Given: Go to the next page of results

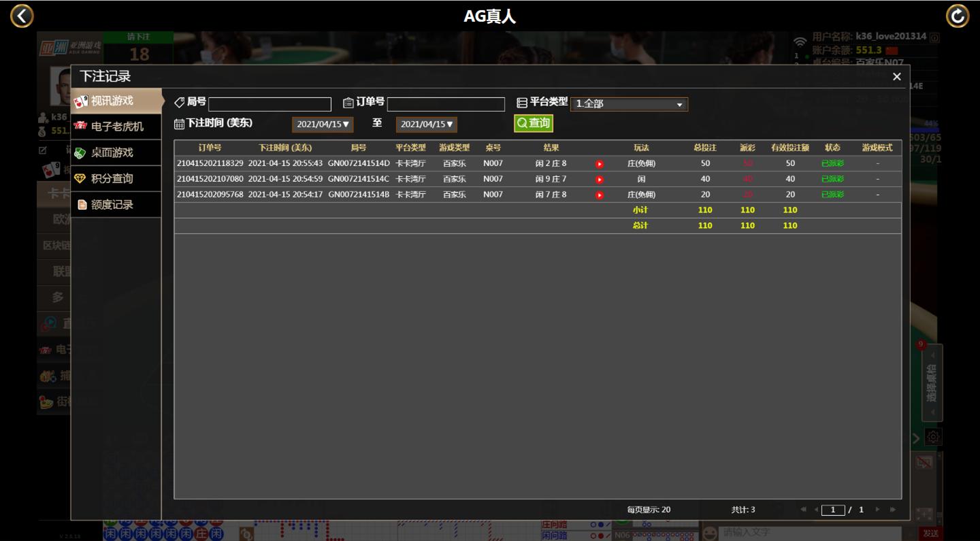Looking at the screenshot, I should click(x=877, y=510).
